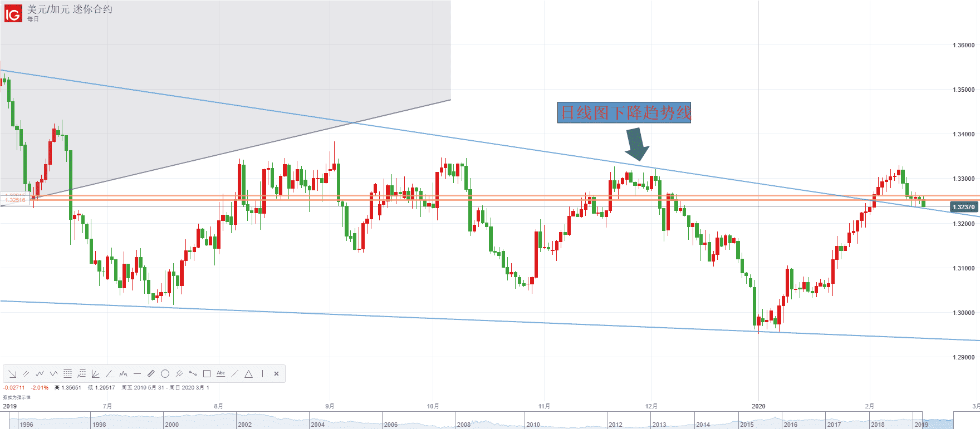Select the triangle drawing tool

248,374
